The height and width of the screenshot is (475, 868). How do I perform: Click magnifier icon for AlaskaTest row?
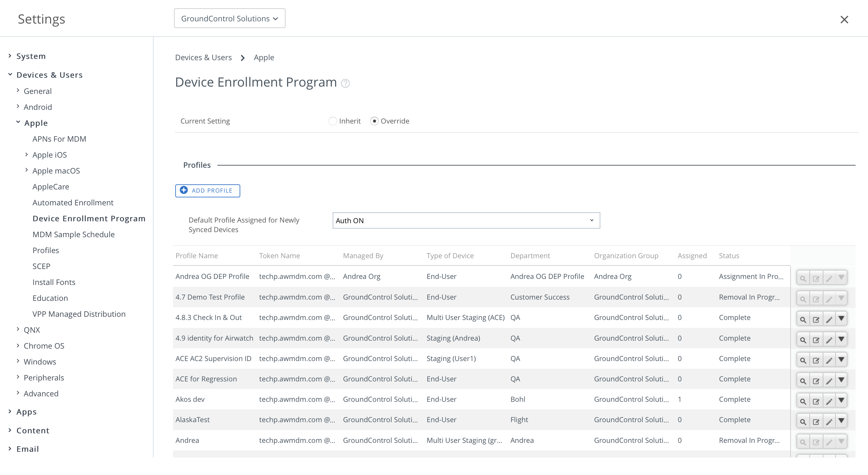click(x=803, y=422)
